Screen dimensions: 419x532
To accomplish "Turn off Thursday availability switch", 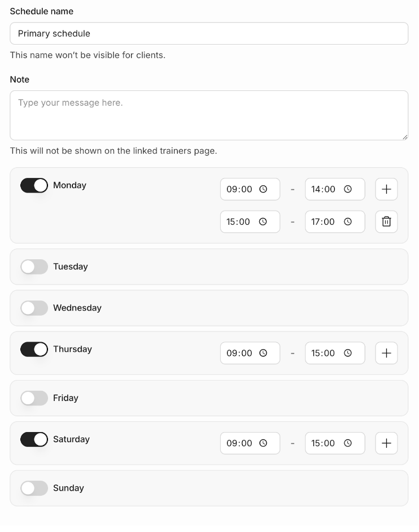I will click(34, 350).
